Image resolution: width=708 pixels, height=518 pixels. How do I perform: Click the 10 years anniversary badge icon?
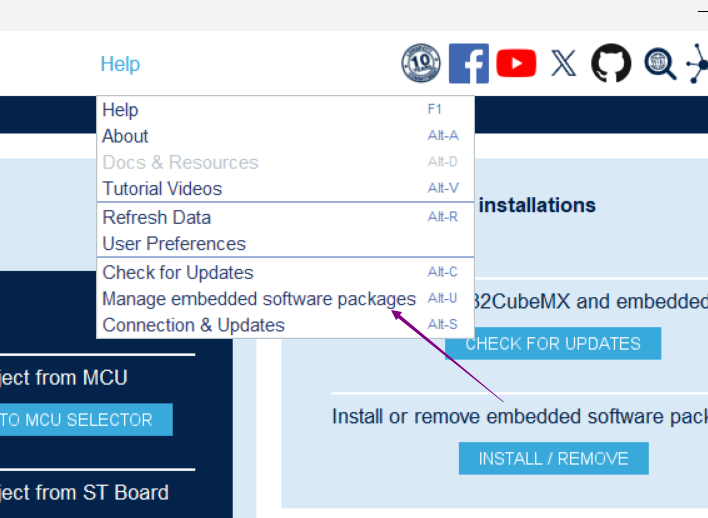pos(421,63)
